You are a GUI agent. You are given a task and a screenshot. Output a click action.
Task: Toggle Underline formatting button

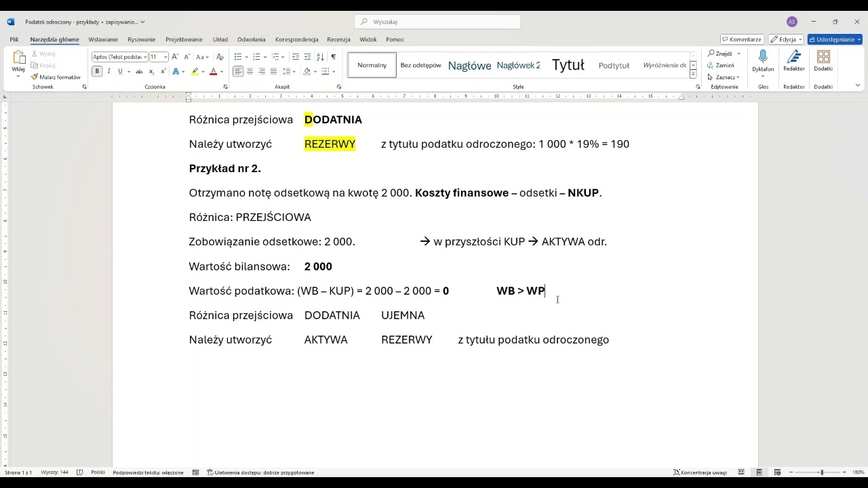[x=120, y=71]
